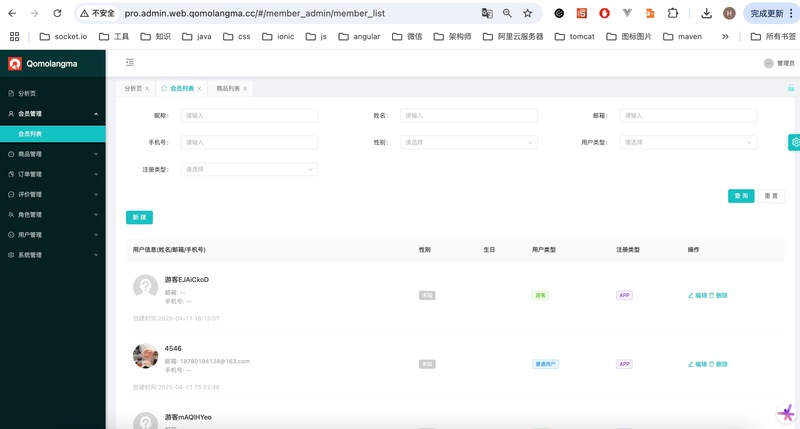Click the 新建 create button
The height and width of the screenshot is (429, 800).
click(x=139, y=217)
